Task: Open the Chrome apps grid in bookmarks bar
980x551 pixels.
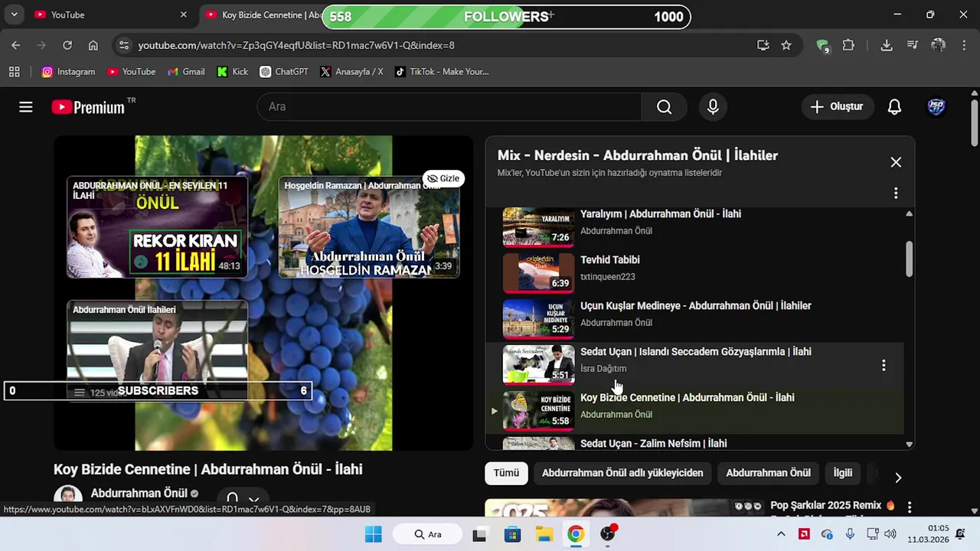Action: (14, 72)
